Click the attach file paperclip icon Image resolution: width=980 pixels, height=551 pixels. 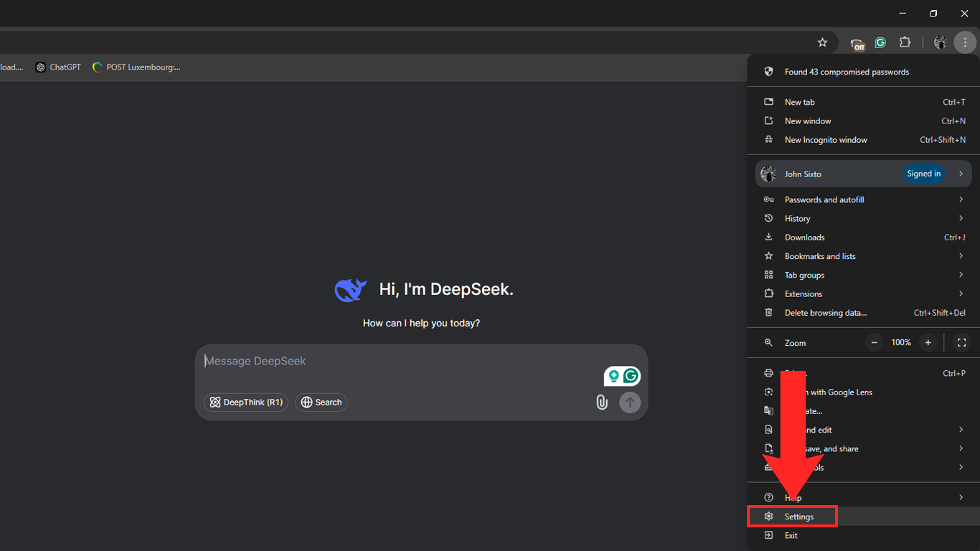[602, 402]
